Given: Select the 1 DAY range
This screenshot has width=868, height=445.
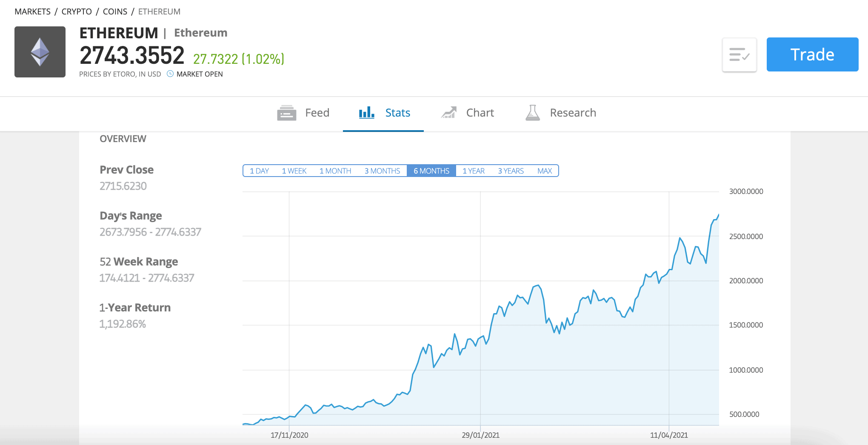Looking at the screenshot, I should [259, 171].
